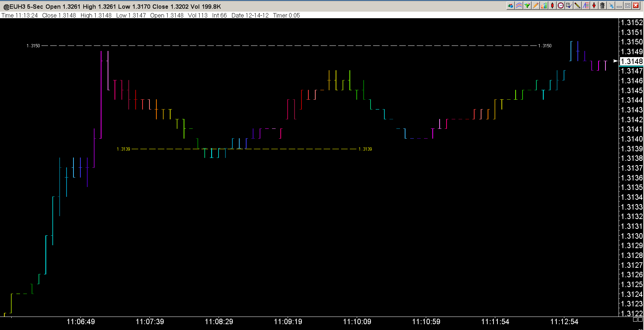Click the left small square below the price axis

point(635,319)
